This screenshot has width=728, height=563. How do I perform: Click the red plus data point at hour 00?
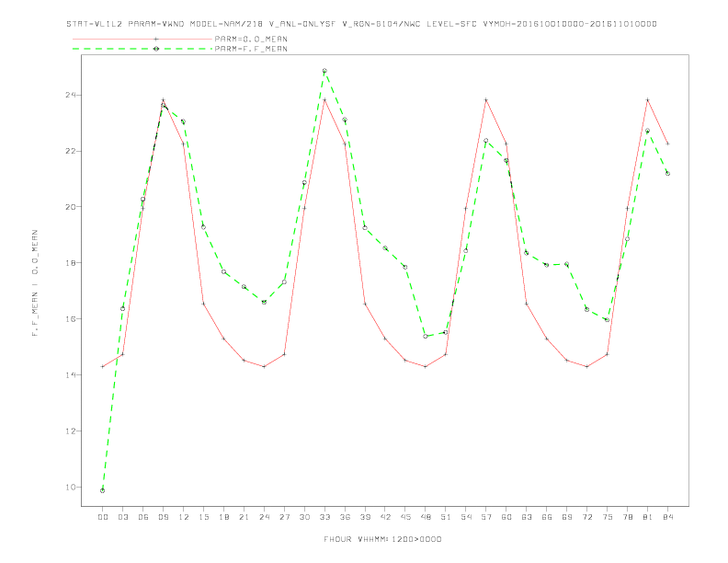click(x=103, y=366)
